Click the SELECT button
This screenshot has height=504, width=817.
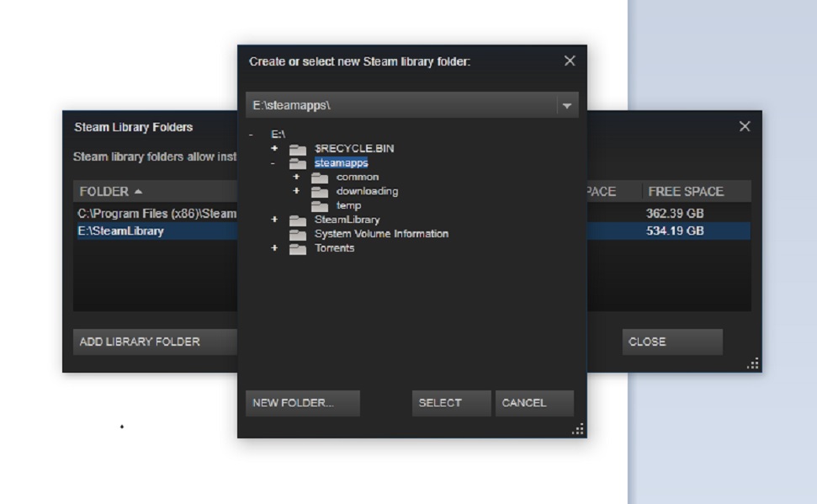(451, 403)
